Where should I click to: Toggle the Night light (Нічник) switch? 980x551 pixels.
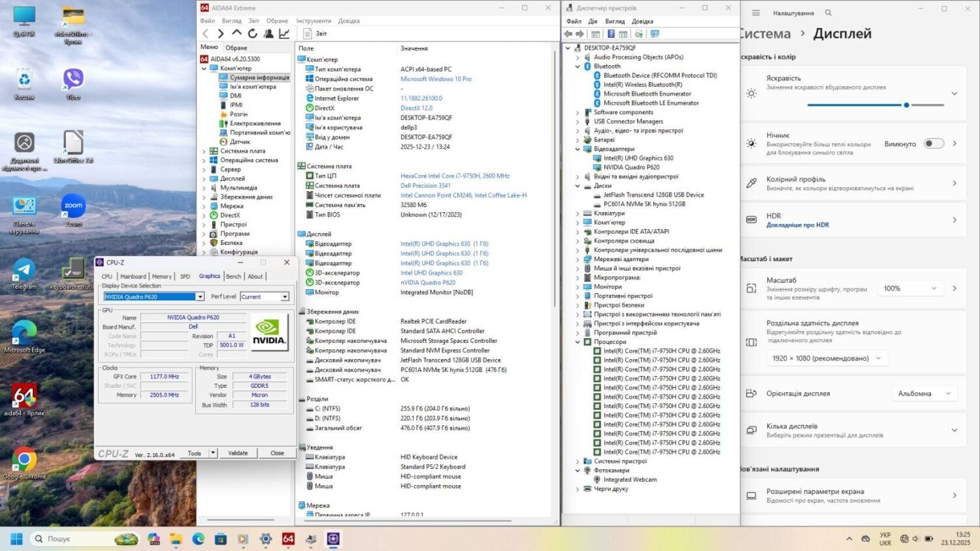pos(934,144)
